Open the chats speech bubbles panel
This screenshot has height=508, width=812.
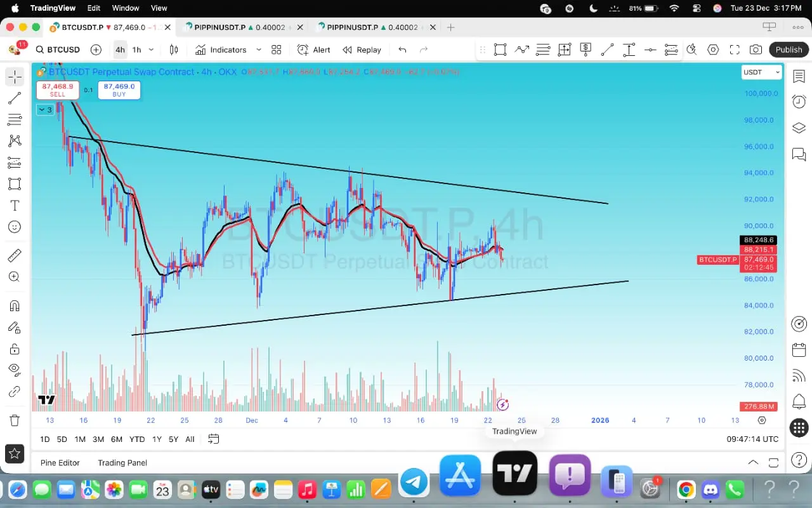(x=799, y=154)
